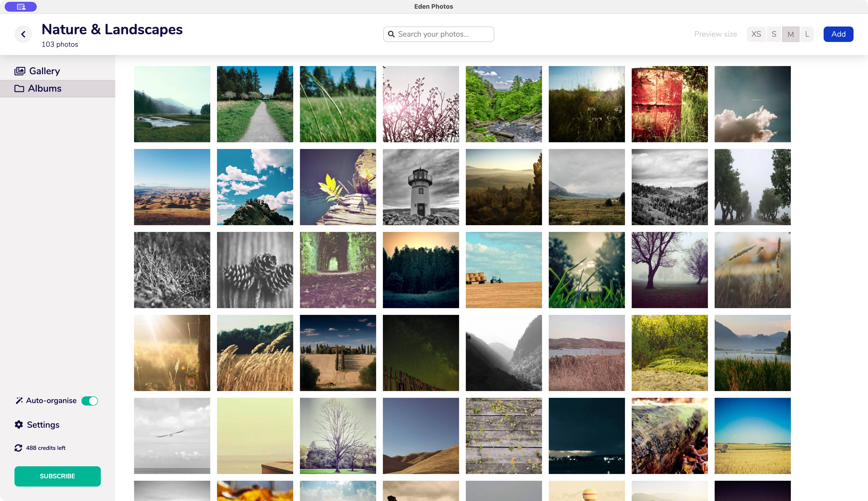
Task: Open the sunlit golden grass with post photo
Action: pos(172,353)
